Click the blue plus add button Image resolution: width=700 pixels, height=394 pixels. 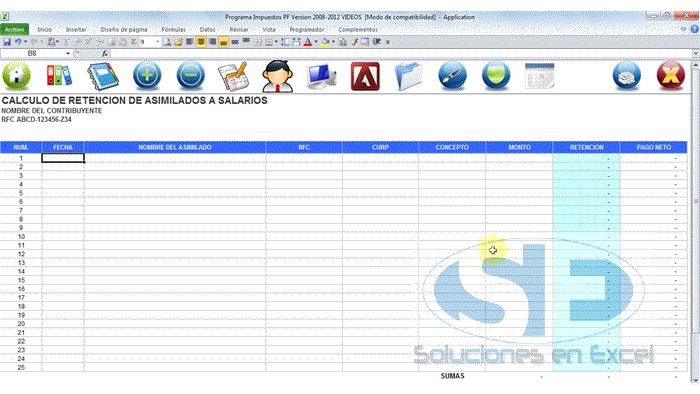(x=147, y=75)
